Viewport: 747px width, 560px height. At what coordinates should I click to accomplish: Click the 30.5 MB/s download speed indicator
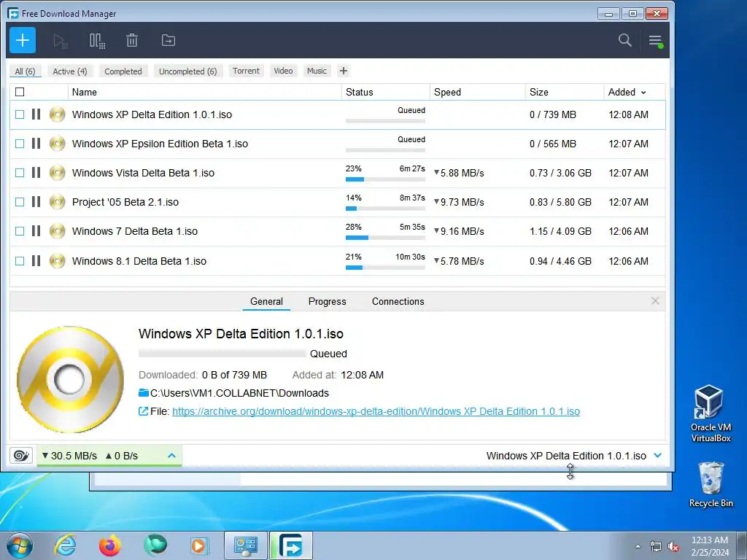pos(69,456)
